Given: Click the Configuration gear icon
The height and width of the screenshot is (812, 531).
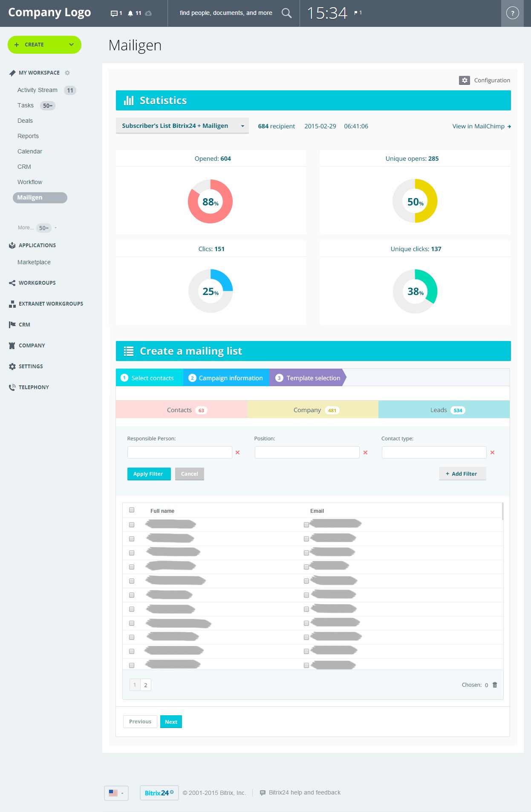Looking at the screenshot, I should 464,80.
